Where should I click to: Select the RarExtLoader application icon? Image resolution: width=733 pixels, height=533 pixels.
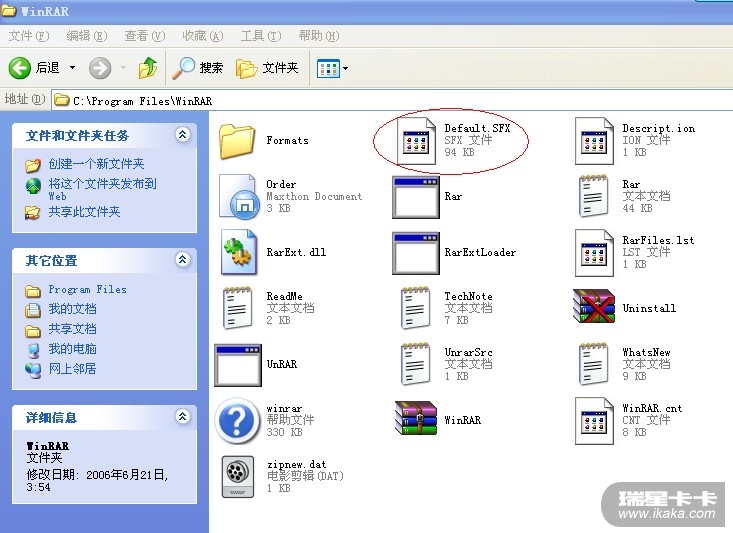[x=416, y=253]
